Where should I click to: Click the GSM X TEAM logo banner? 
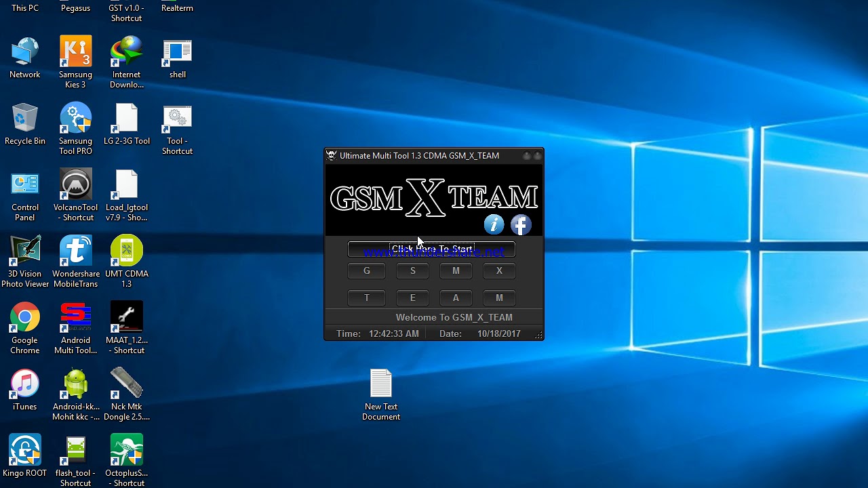[434, 198]
